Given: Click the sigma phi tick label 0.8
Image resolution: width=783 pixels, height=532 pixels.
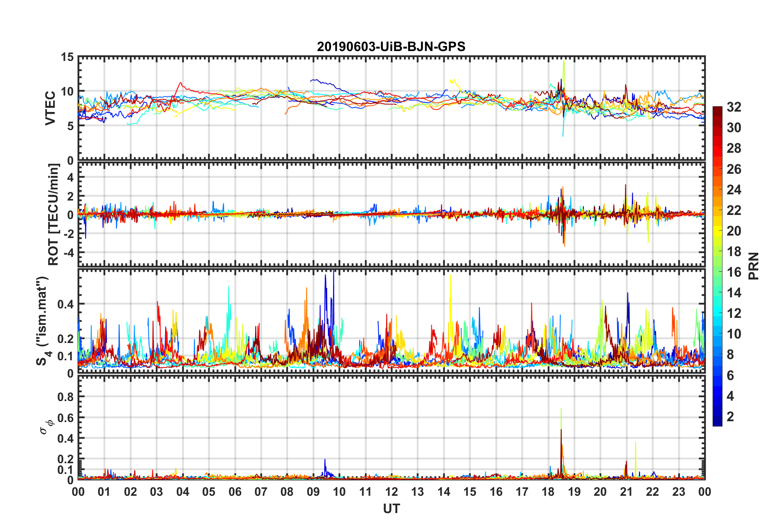Looking at the screenshot, I should (x=65, y=397).
